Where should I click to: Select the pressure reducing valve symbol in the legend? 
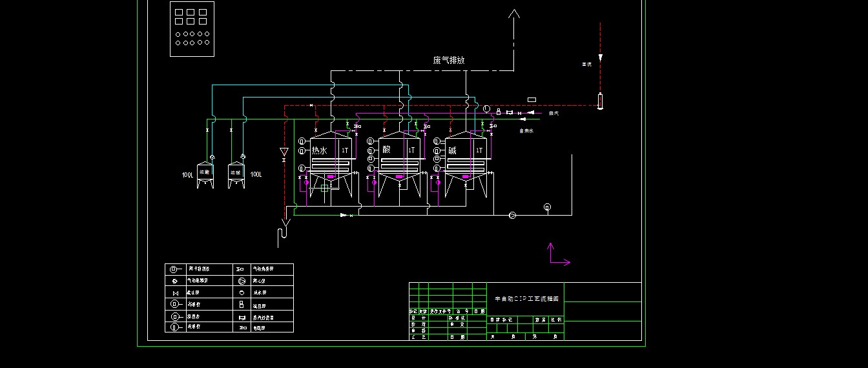coord(242,304)
